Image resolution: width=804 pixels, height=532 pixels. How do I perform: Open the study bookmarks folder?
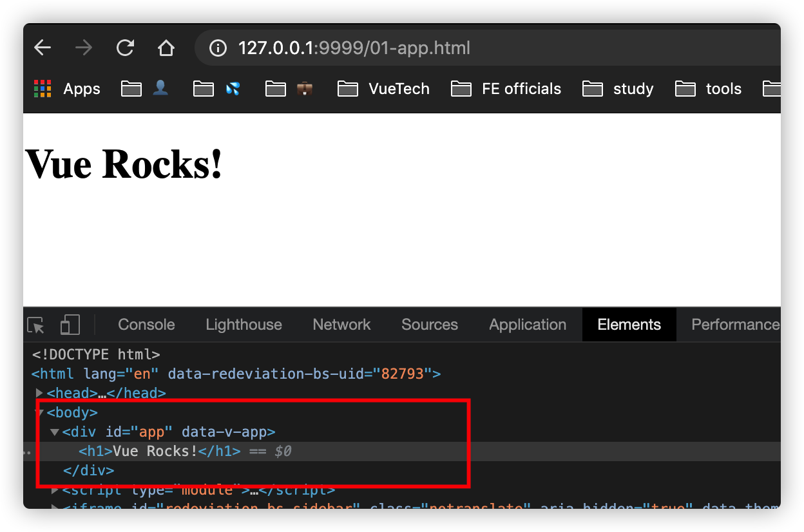(618, 89)
